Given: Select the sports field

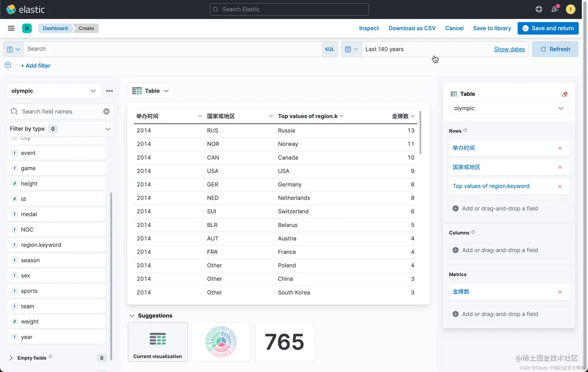Looking at the screenshot, I should pos(56,291).
